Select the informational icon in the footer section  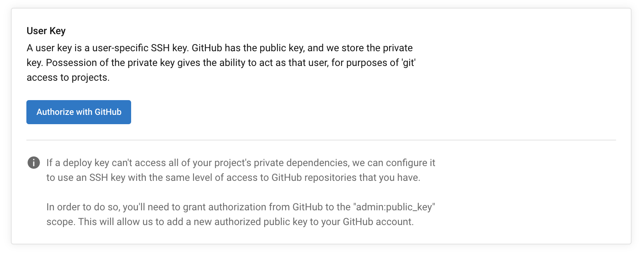coord(34,163)
